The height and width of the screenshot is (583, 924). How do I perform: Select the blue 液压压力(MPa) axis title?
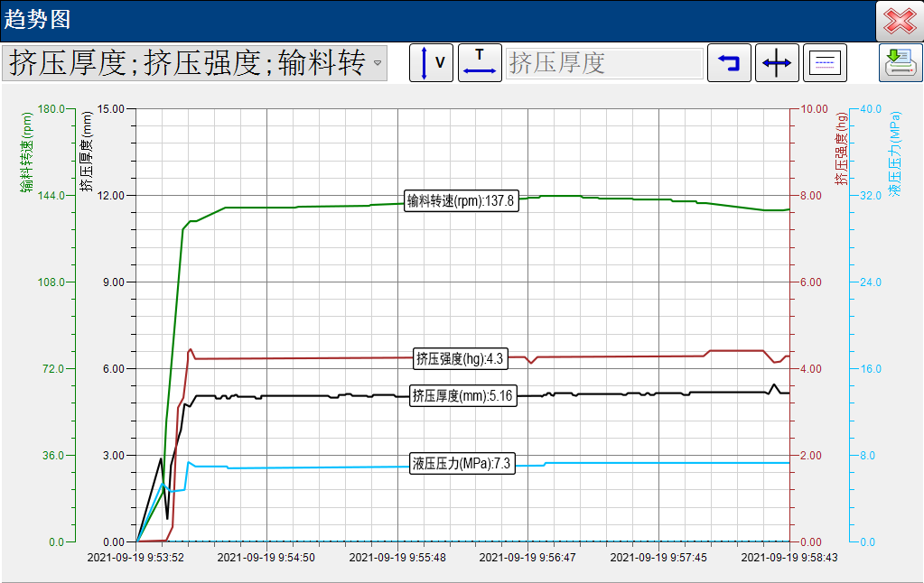894,153
